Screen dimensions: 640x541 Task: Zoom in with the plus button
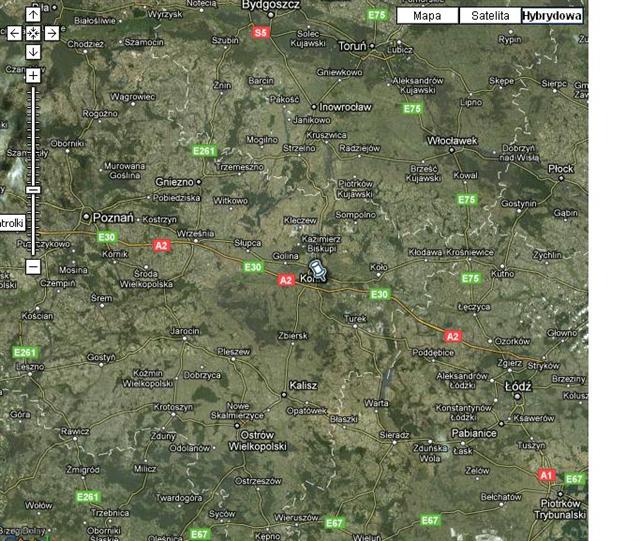pos(33,76)
